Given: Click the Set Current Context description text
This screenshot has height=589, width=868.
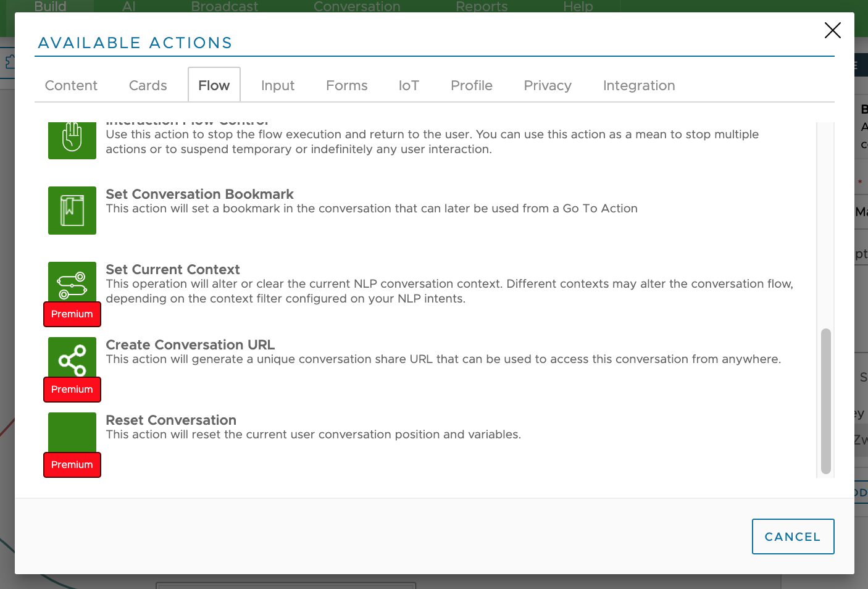Looking at the screenshot, I should pyautogui.click(x=449, y=291).
